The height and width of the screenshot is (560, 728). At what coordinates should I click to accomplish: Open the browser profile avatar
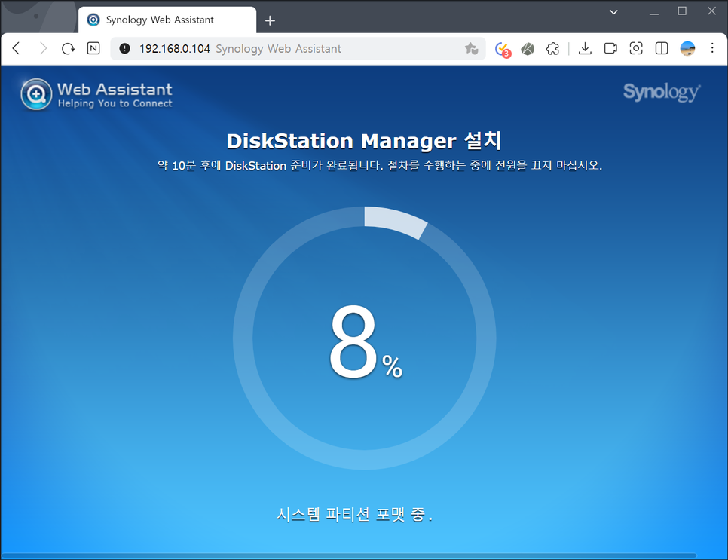687,48
